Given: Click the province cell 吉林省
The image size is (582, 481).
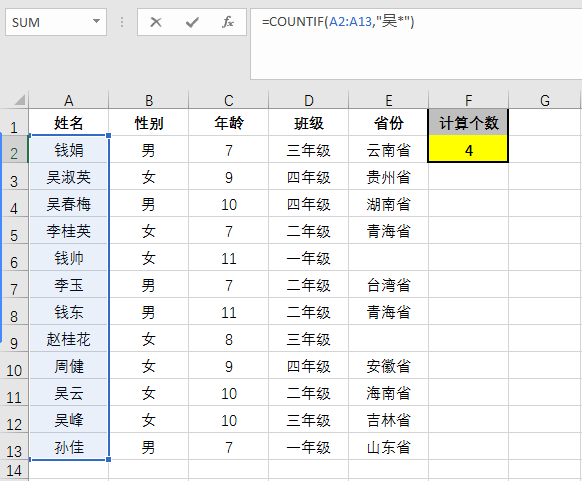Looking at the screenshot, I should (388, 419).
